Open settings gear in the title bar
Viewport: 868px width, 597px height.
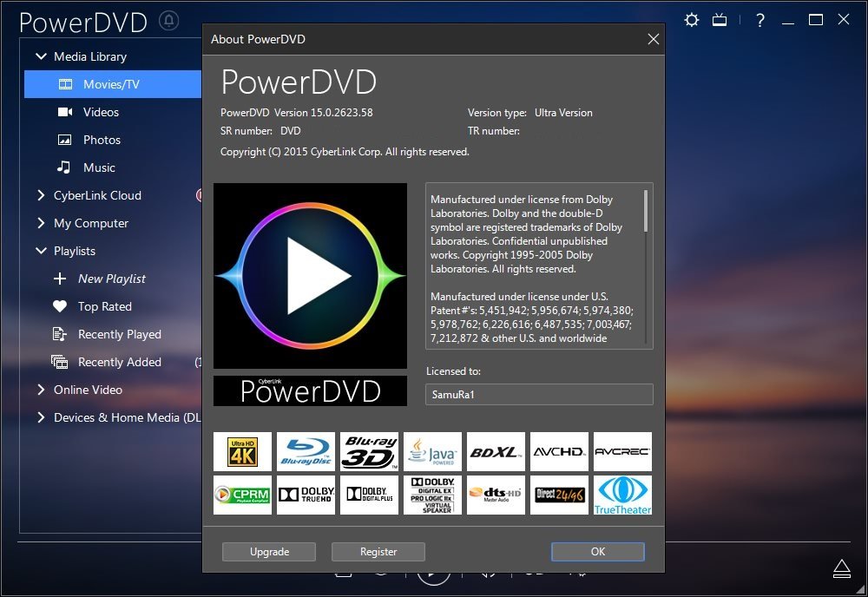(692, 21)
